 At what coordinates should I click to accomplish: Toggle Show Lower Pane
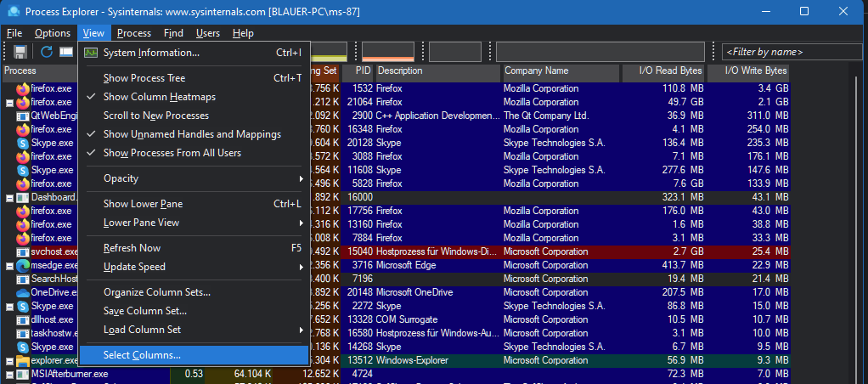click(x=194, y=204)
